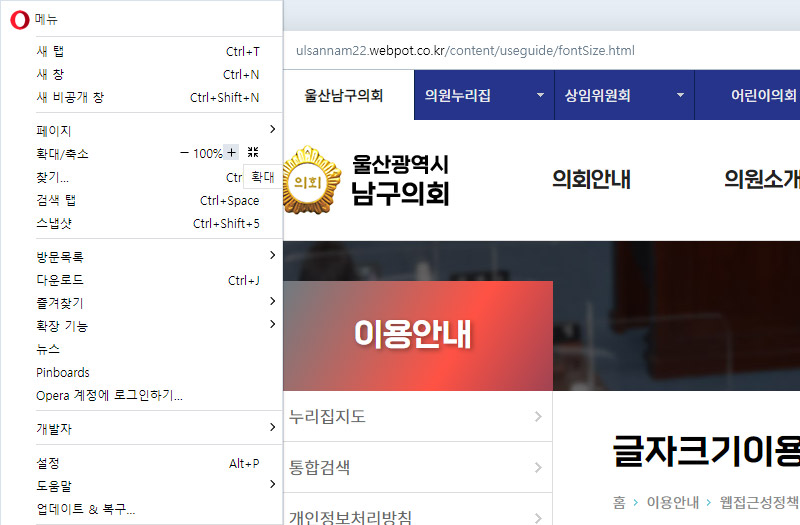This screenshot has width=800, height=525.
Task: Select Opera 계정에 로그인하기 item
Action: click(148, 395)
